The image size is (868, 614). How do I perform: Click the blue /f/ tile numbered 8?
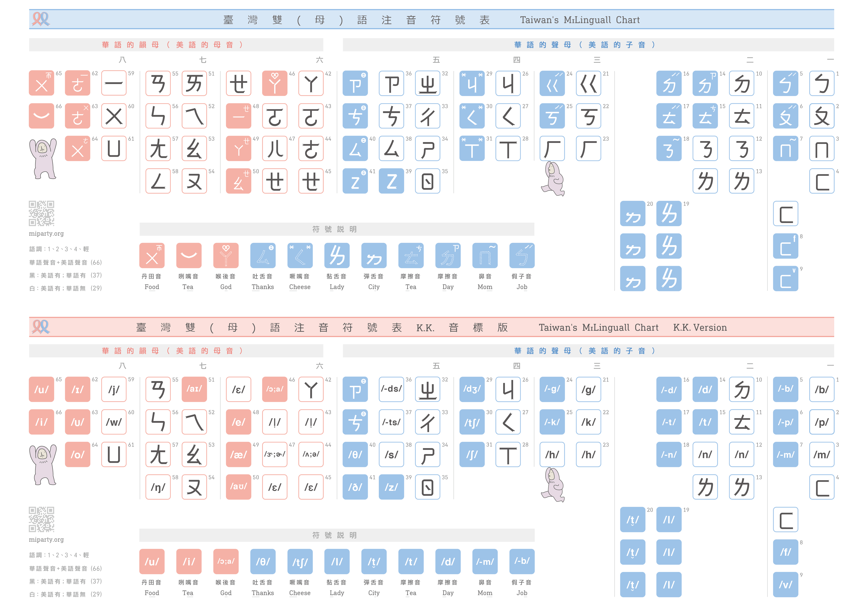click(x=786, y=552)
